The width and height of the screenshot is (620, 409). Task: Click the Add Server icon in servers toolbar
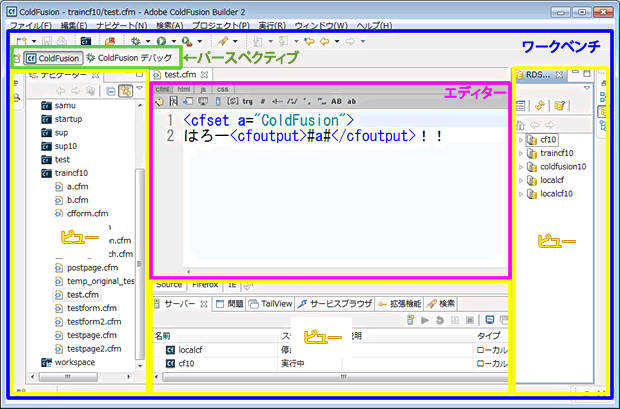pyautogui.click(x=411, y=320)
